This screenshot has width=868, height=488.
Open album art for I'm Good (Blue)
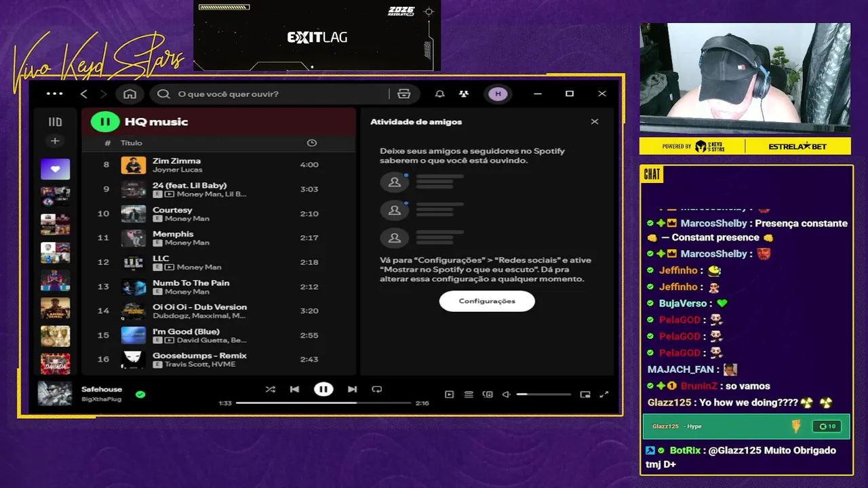click(134, 335)
